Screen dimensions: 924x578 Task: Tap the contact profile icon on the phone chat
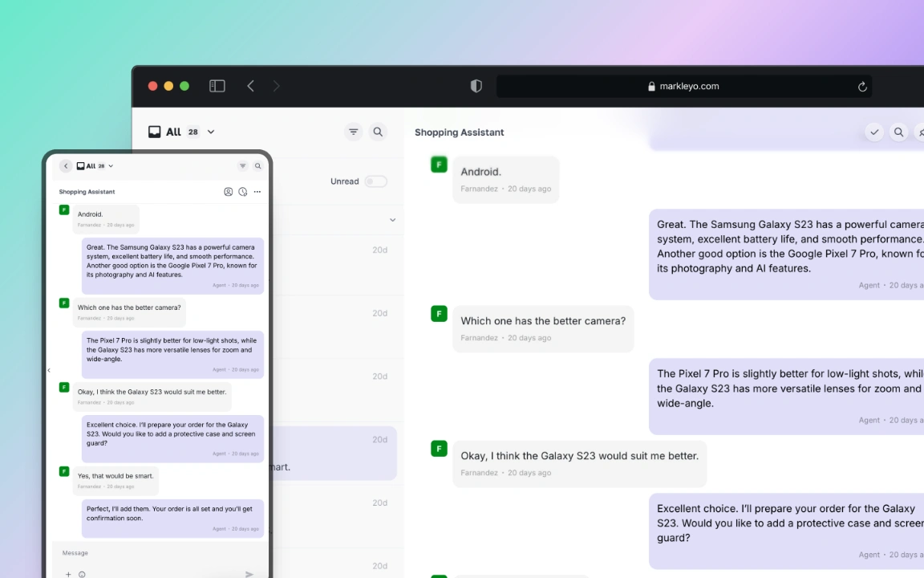229,192
